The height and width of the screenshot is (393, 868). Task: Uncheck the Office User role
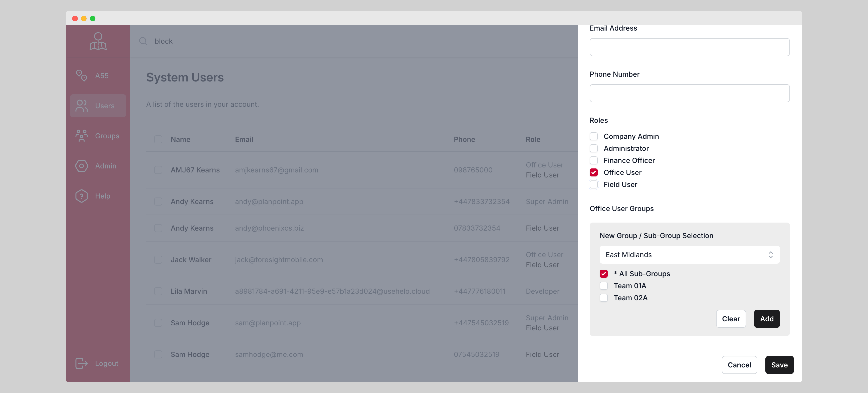tap(593, 172)
